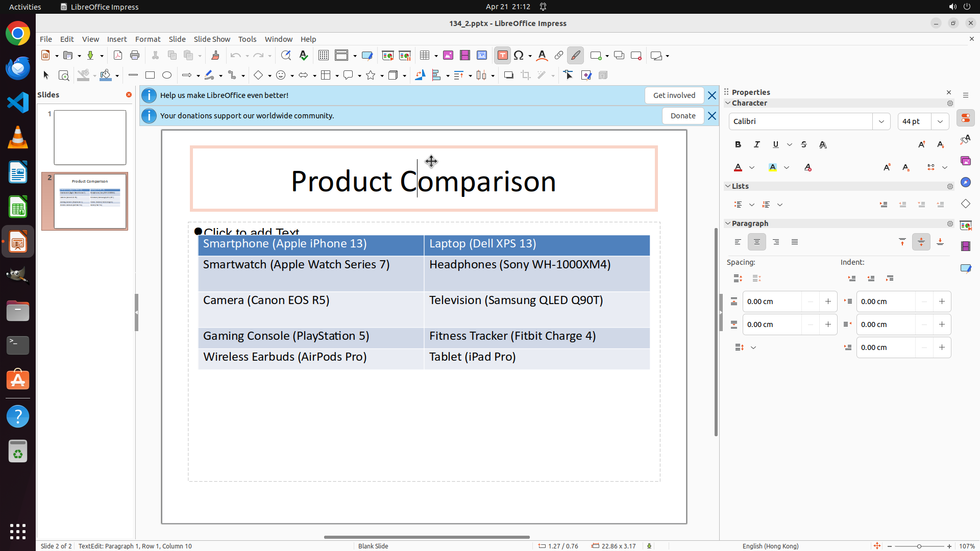980x551 pixels.
Task: Click the Display Grid icon
Action: tap(324, 56)
